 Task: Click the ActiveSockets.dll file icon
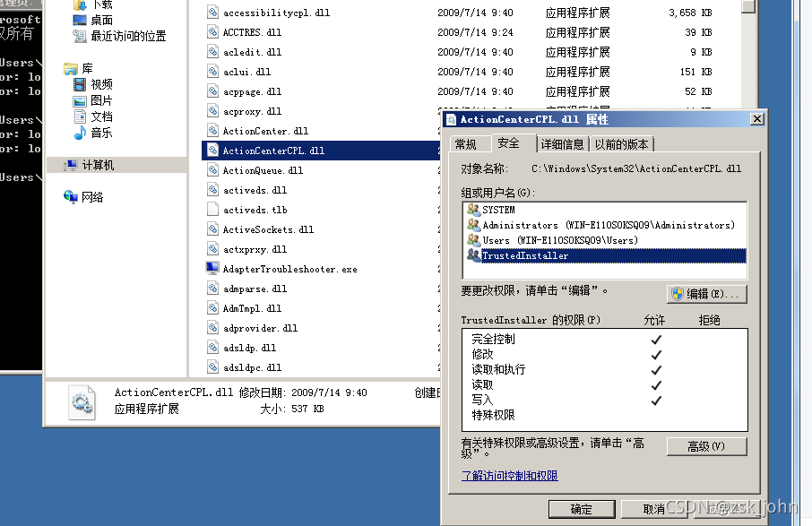[x=212, y=229]
